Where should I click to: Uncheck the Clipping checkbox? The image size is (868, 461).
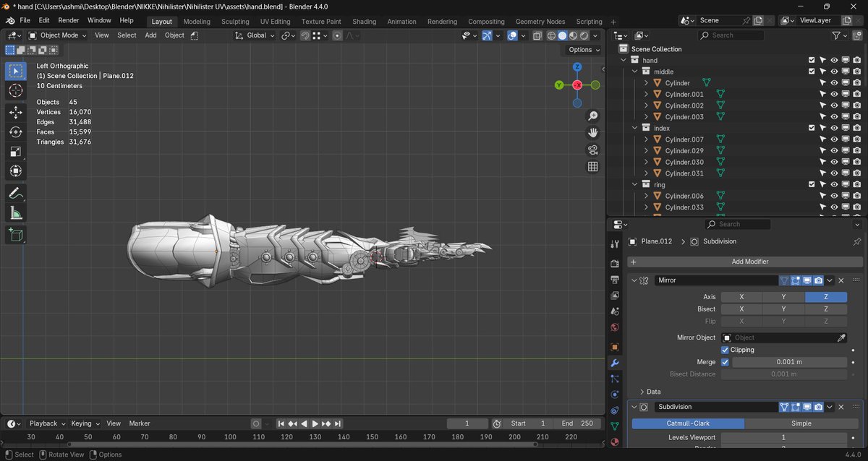coord(725,350)
